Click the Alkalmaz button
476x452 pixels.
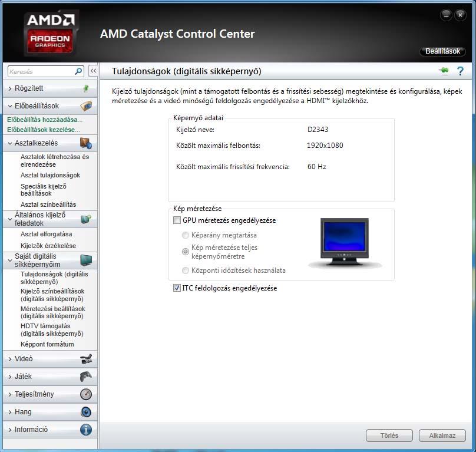click(442, 435)
